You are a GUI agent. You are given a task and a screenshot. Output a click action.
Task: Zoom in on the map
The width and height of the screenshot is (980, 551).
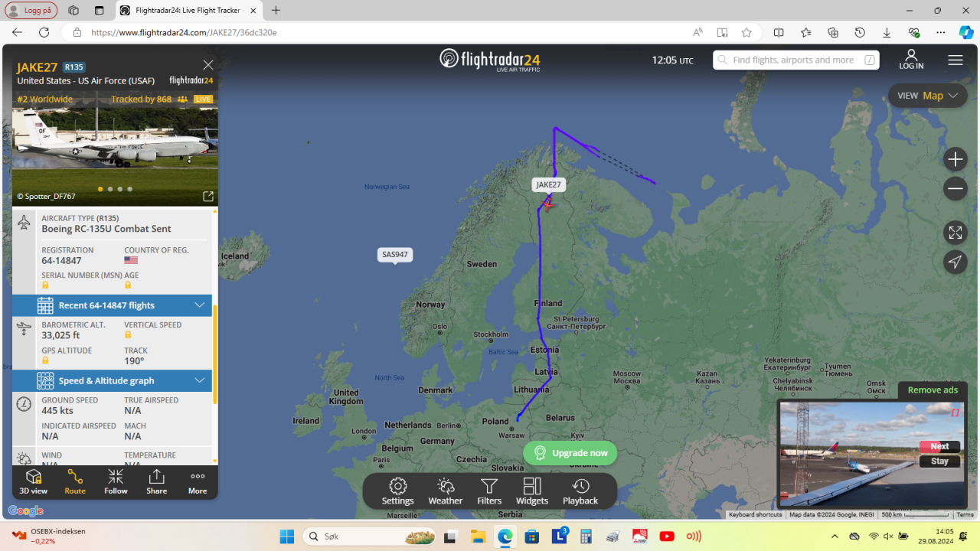pyautogui.click(x=955, y=159)
